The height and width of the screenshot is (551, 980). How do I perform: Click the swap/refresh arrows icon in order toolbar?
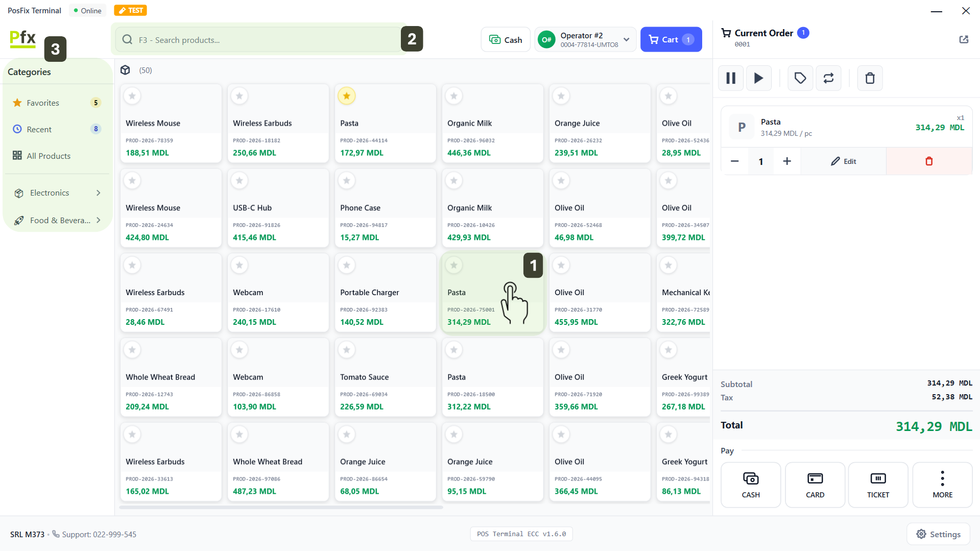click(828, 78)
